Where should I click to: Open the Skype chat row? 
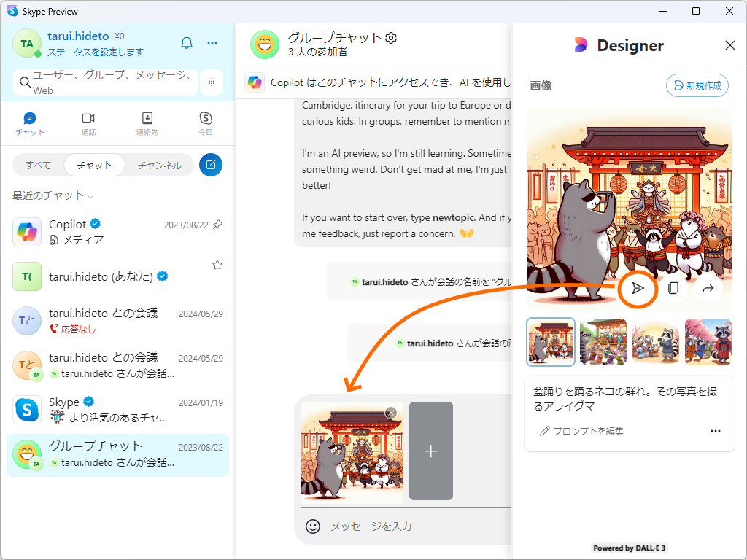(x=117, y=410)
